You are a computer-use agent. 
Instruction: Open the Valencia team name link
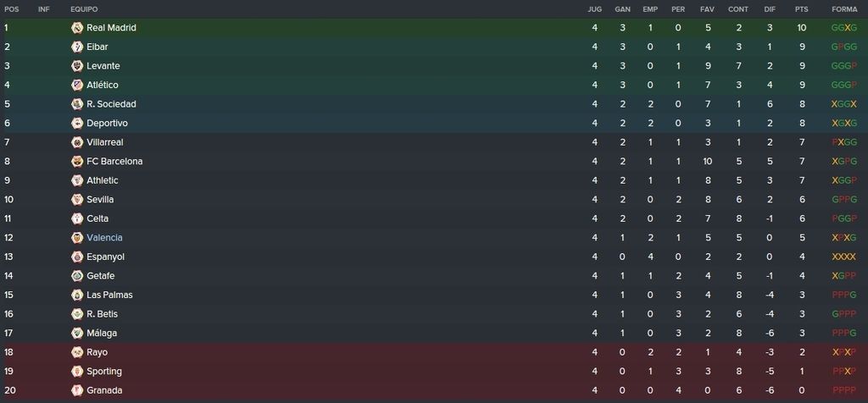pyautogui.click(x=104, y=238)
